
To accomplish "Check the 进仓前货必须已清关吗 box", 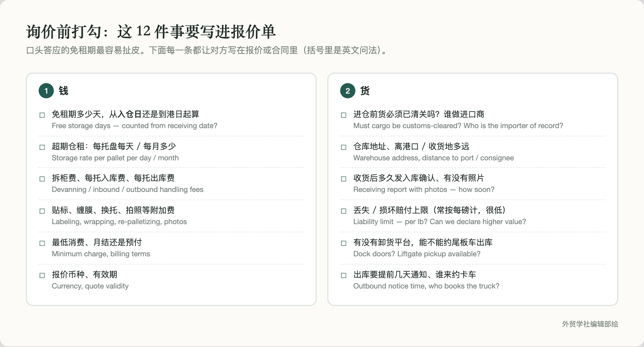I will tap(344, 115).
